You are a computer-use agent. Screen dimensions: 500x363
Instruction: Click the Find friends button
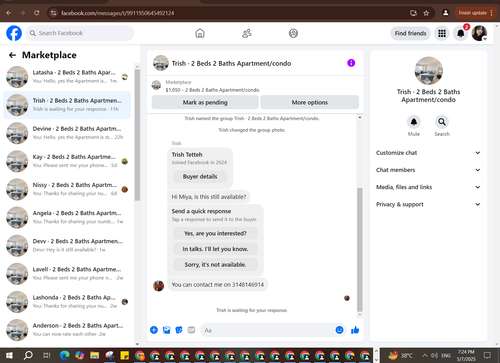[411, 33]
